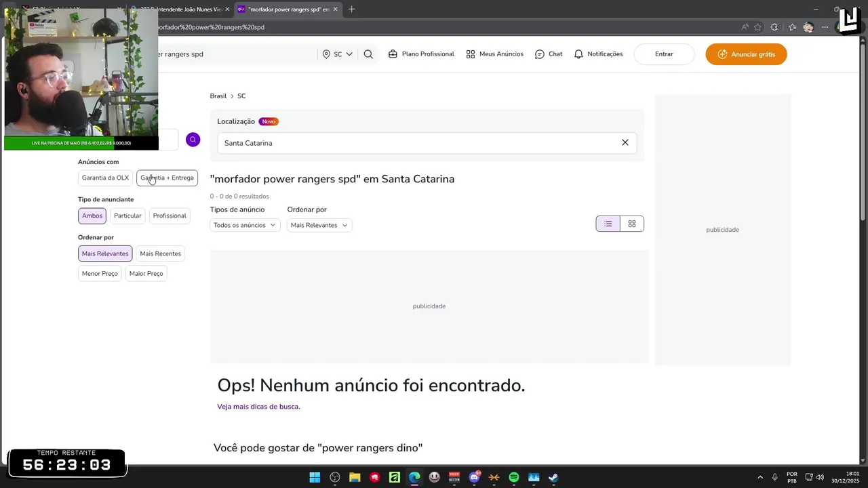Viewport: 868px width, 488px height.
Task: Expand the SC state selector chevron
Action: click(x=349, y=54)
